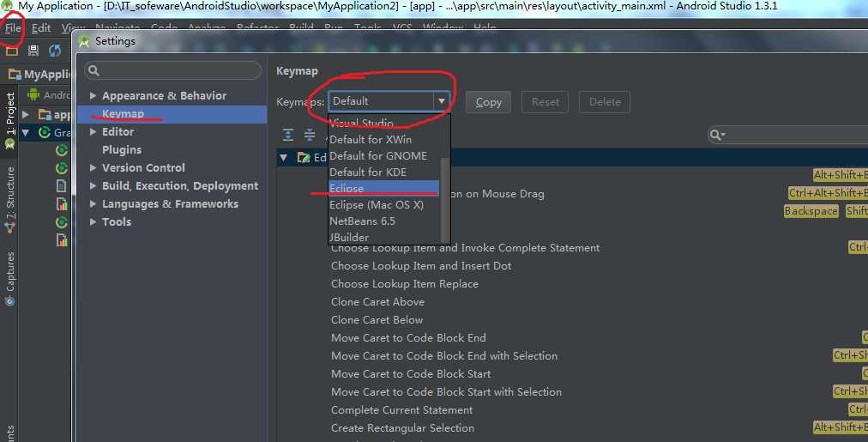Select Appearance & Behavior label
The height and width of the screenshot is (442, 868).
(x=164, y=96)
